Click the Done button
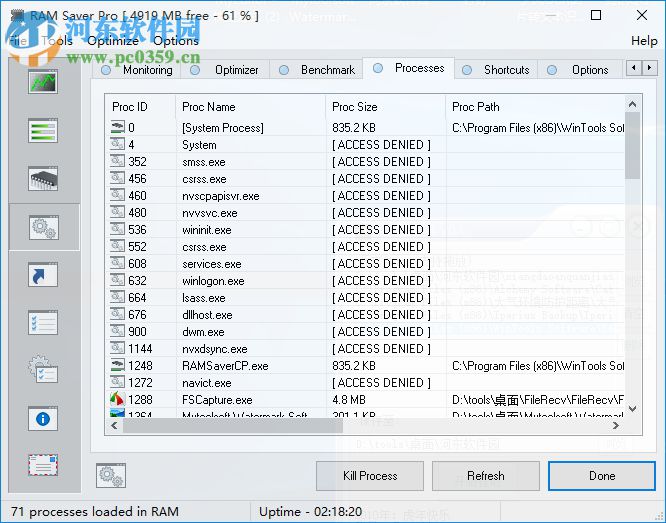This screenshot has width=666, height=523. [x=602, y=476]
